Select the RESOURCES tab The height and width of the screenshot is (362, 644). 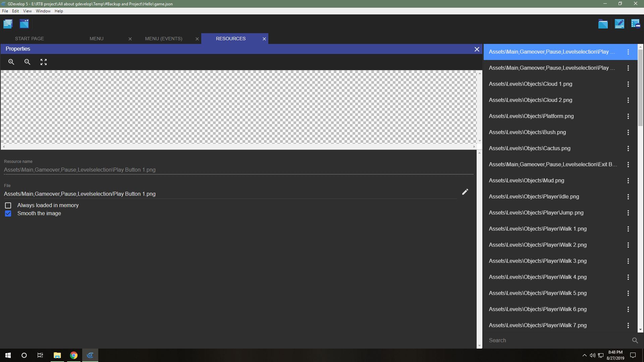click(231, 39)
